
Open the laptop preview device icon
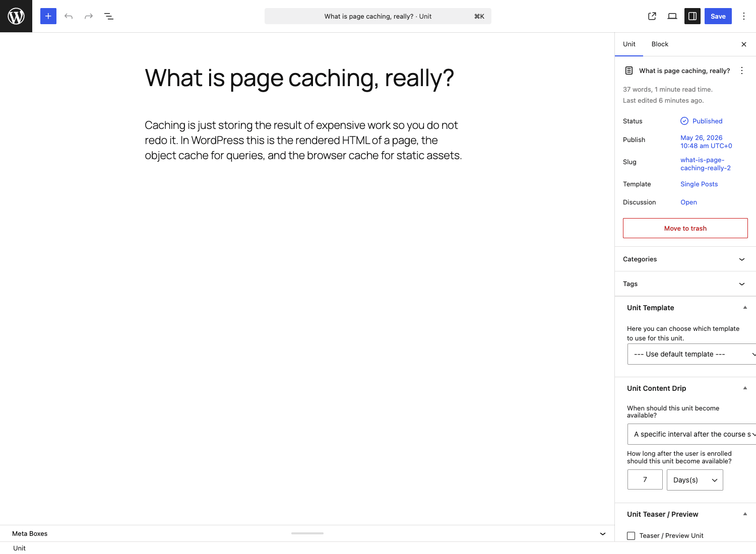point(672,16)
